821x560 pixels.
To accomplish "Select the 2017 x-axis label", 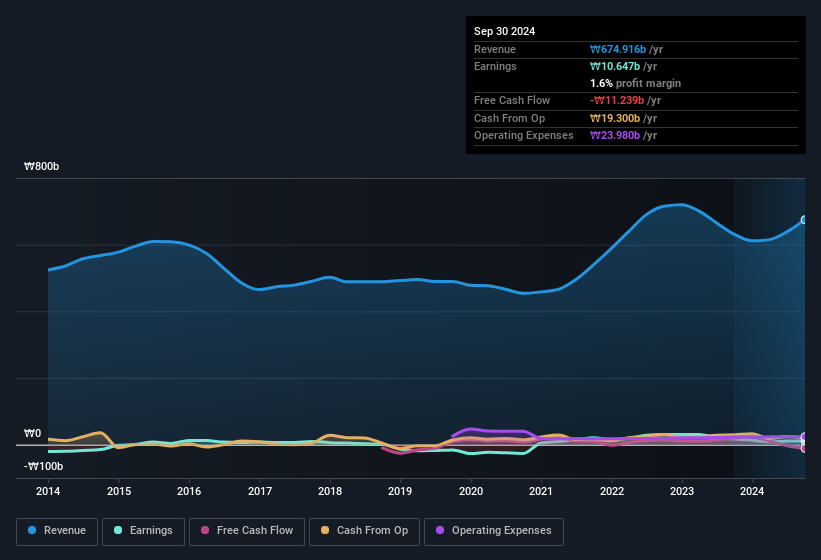I will 260,491.
